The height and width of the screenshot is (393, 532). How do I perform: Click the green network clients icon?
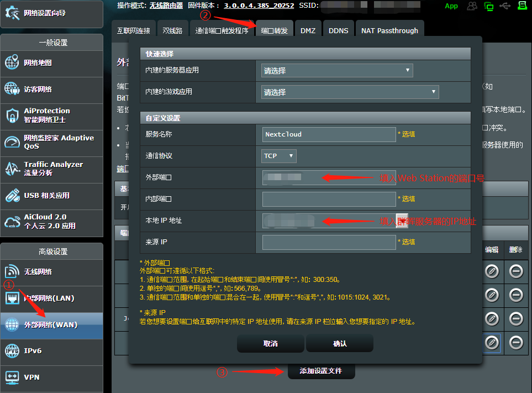tap(488, 6)
